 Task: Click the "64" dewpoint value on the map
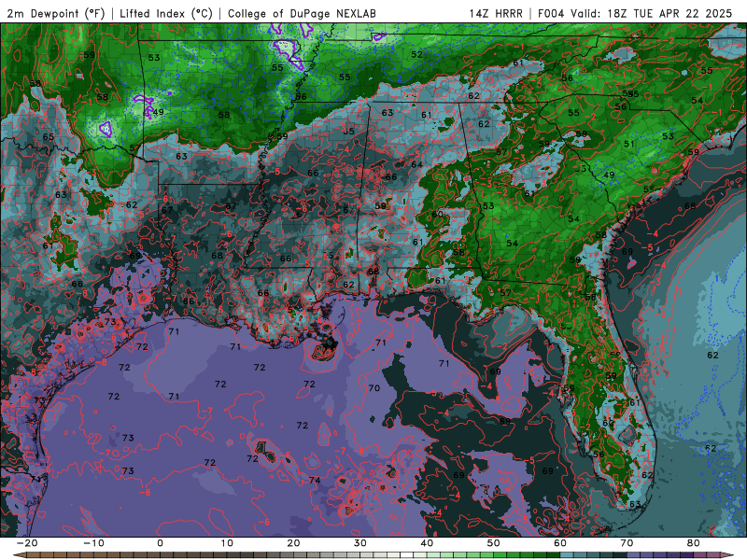(x=416, y=164)
